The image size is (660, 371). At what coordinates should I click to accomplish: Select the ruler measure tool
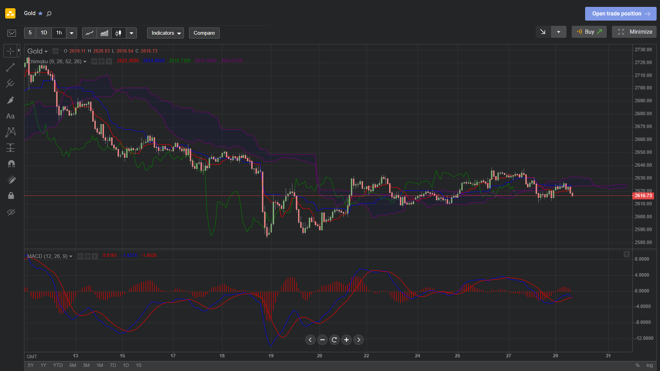tap(11, 180)
